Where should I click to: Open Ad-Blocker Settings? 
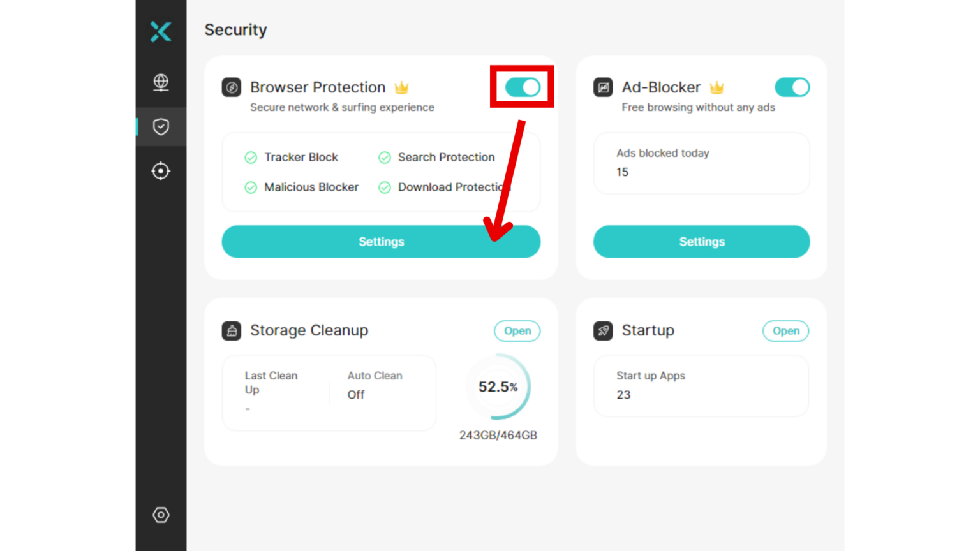[x=701, y=242]
